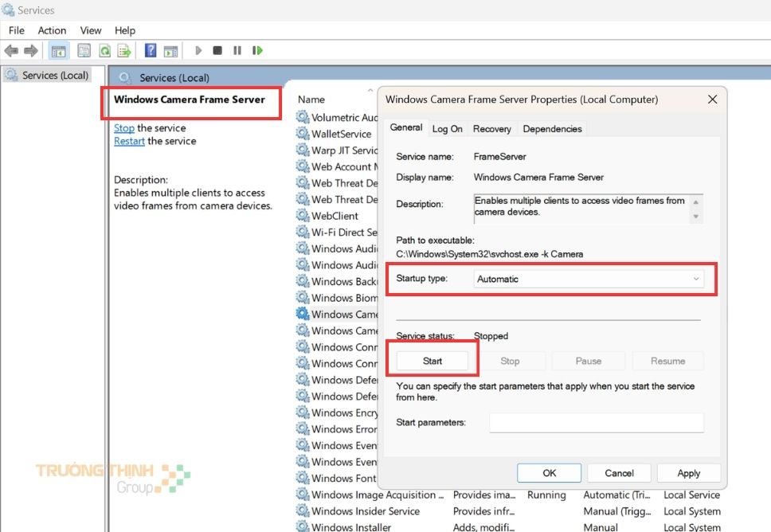Click the Name column header

click(311, 100)
